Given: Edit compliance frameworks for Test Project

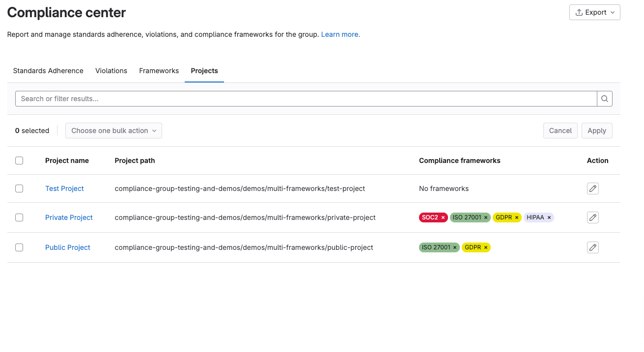Looking at the screenshot, I should click(592, 188).
